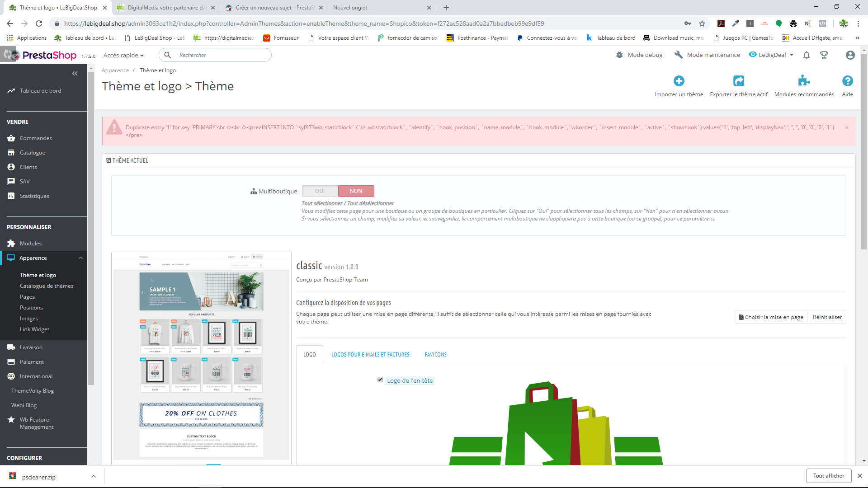This screenshot has height=488, width=868.
Task: Set Multiboutique toggle to NON
Action: (356, 191)
